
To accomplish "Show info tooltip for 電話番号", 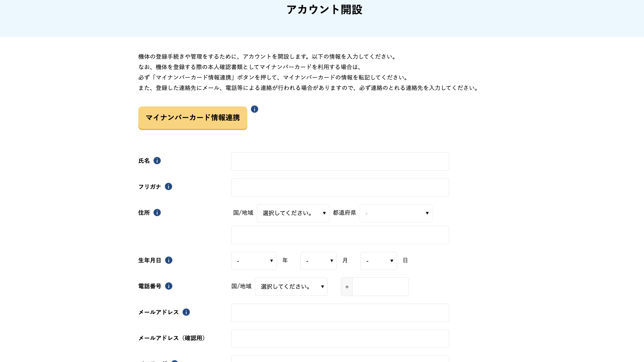I will tap(169, 286).
